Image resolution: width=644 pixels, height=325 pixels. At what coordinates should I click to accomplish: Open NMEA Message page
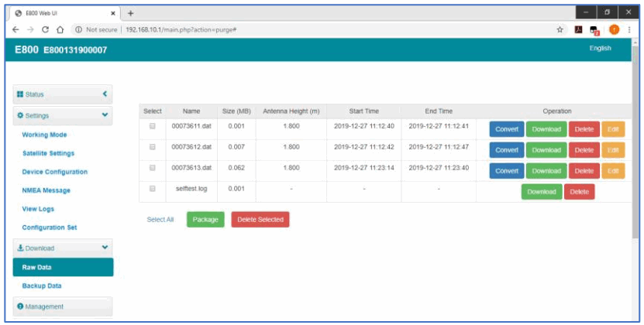[x=46, y=190]
